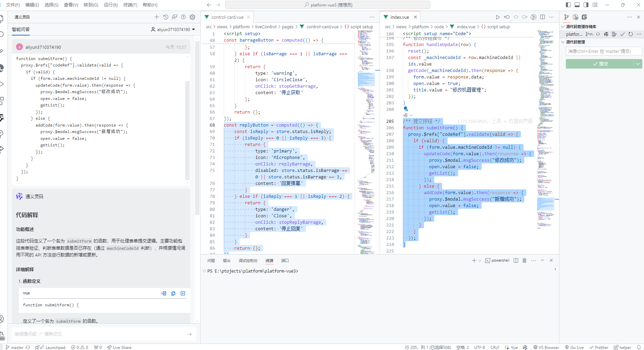Insert vue code snippet into editor
This screenshot has width=644, height=350.
(164, 293)
